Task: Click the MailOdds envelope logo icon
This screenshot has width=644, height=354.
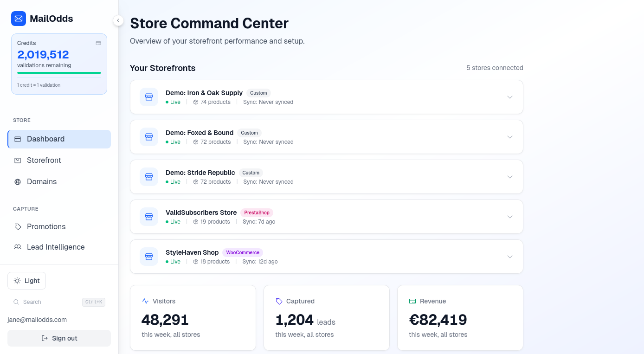Action: click(x=18, y=19)
